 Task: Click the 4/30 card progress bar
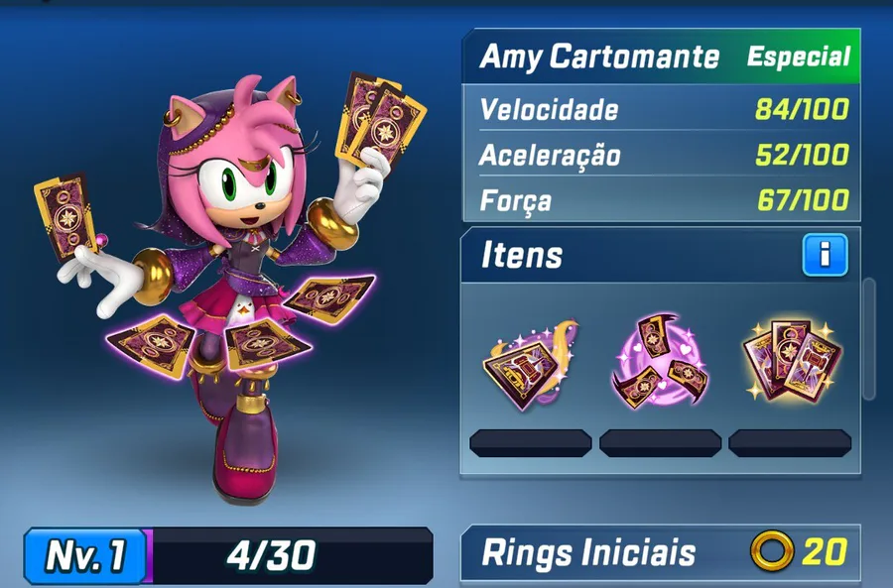pos(291,555)
